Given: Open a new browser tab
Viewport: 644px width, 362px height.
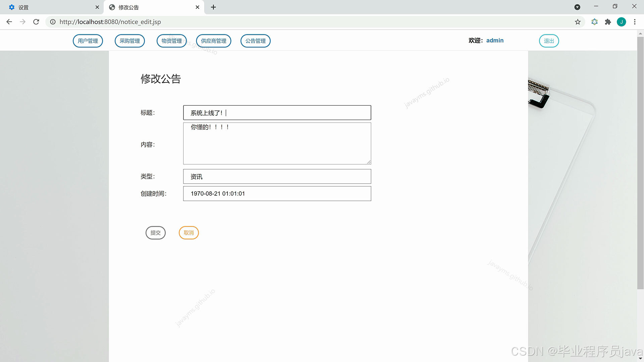Looking at the screenshot, I should pyautogui.click(x=213, y=7).
